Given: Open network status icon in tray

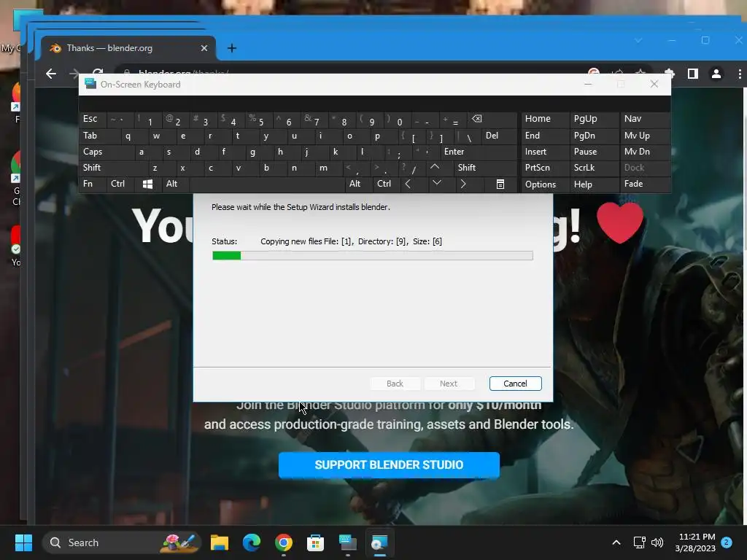Looking at the screenshot, I should point(639,542).
